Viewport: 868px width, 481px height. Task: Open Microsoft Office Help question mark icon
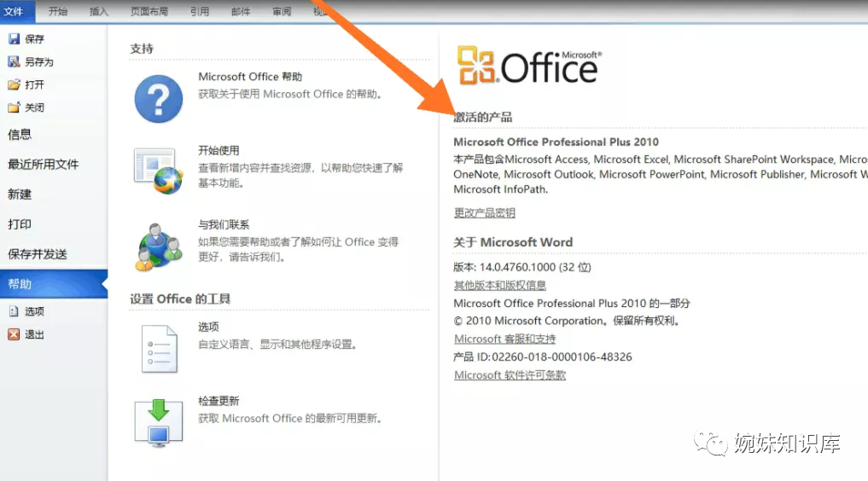pyautogui.click(x=158, y=99)
